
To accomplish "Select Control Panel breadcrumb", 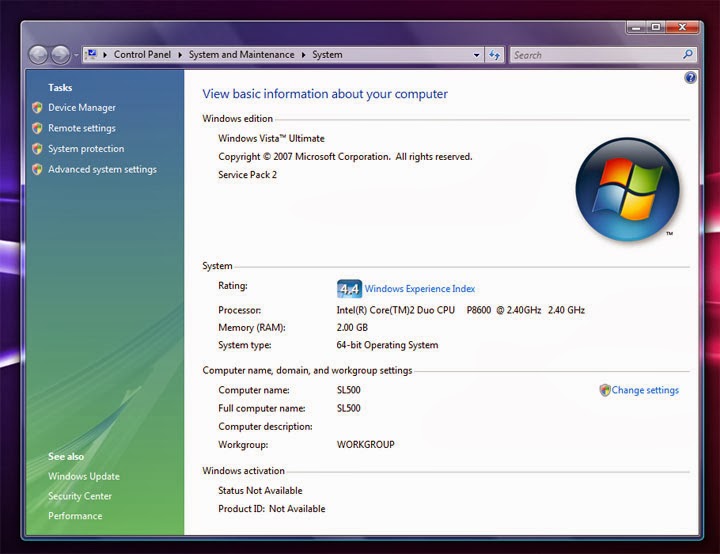I will [x=142, y=55].
